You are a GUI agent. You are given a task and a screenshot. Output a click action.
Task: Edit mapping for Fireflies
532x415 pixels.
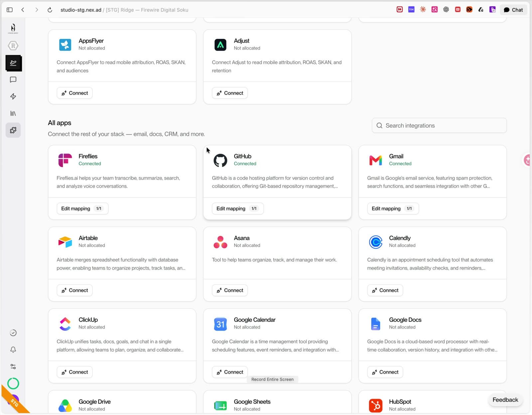[x=82, y=208]
